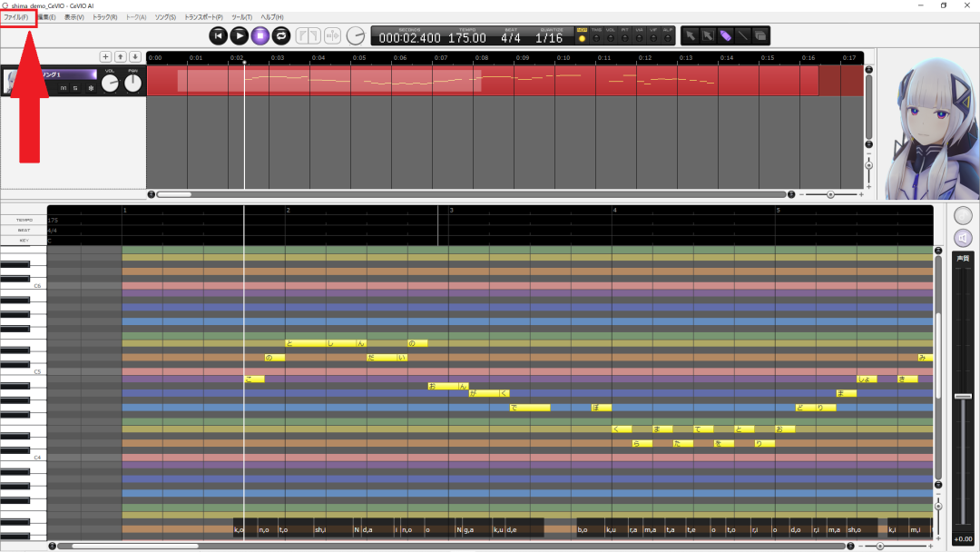This screenshot has width=980, height=552.
Task: Click the track horizontal zoom slider
Action: (x=830, y=194)
